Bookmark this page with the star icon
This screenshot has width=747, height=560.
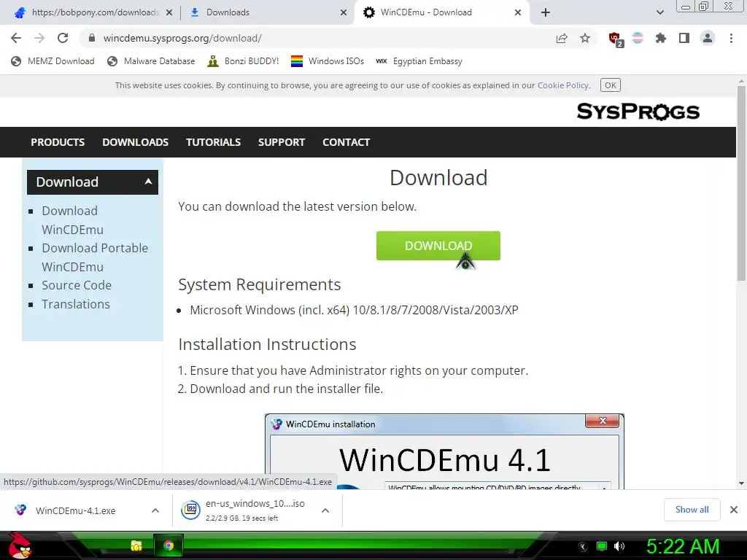coord(585,38)
